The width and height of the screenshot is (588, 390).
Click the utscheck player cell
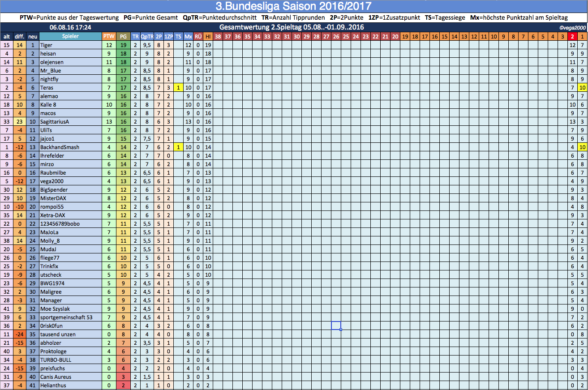point(70,274)
